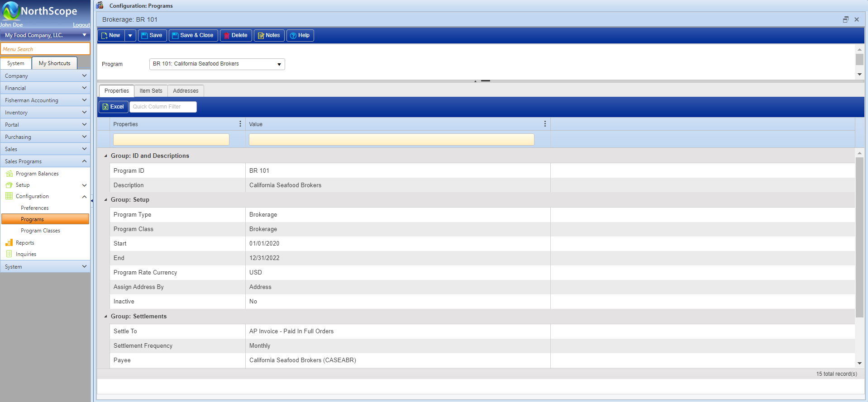The width and height of the screenshot is (868, 402).
Task: Switch to the Item Sets tab
Action: click(x=151, y=91)
